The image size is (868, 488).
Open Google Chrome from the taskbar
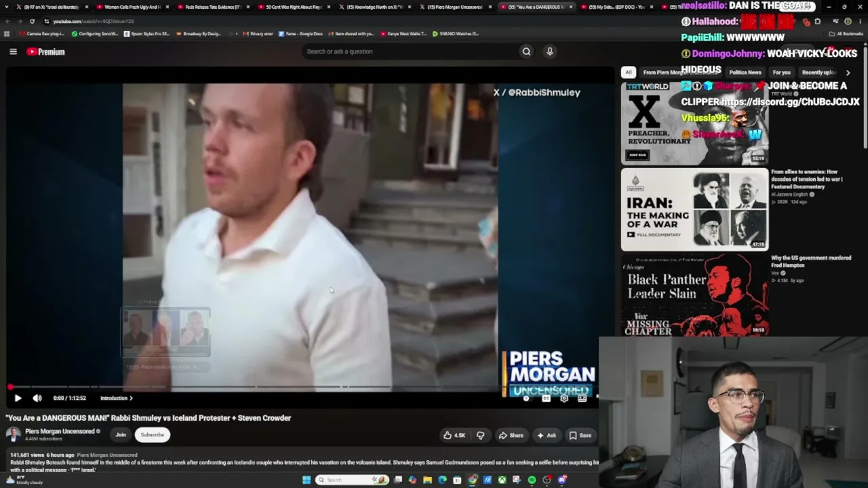473,480
